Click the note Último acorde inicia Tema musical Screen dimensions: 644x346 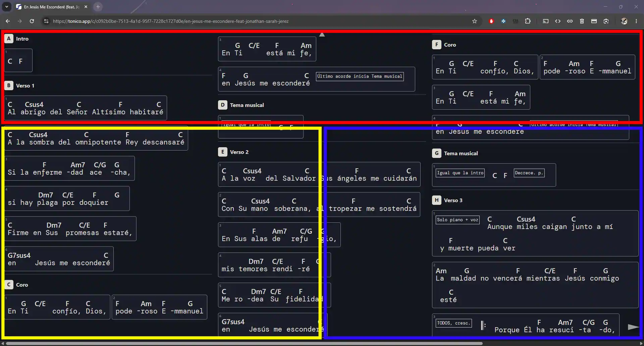point(360,76)
